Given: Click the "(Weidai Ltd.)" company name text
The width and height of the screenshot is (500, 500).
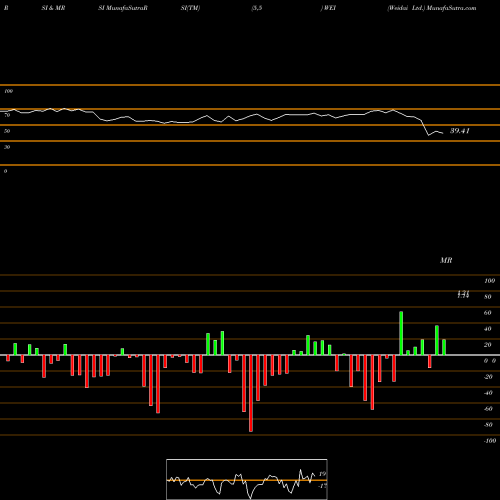Looking at the screenshot, I should pyautogui.click(x=406, y=8).
